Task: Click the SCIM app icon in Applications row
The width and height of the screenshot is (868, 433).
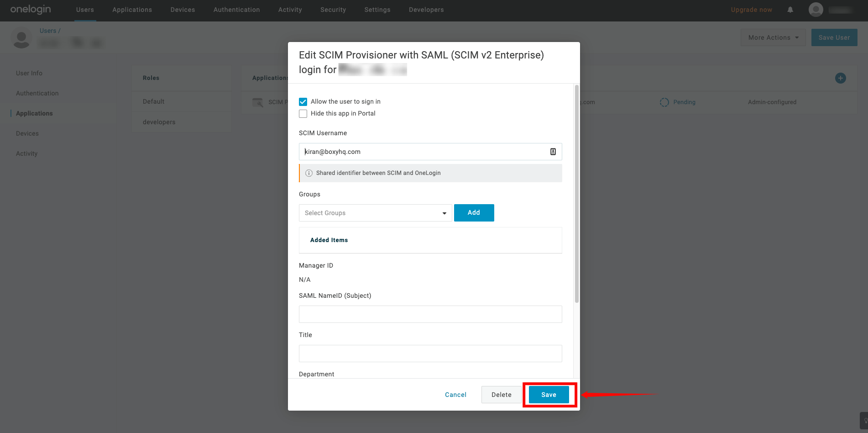Action: tap(258, 102)
